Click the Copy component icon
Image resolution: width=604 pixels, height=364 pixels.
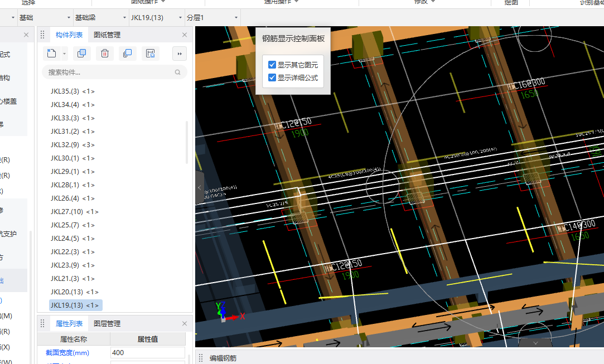(81, 53)
